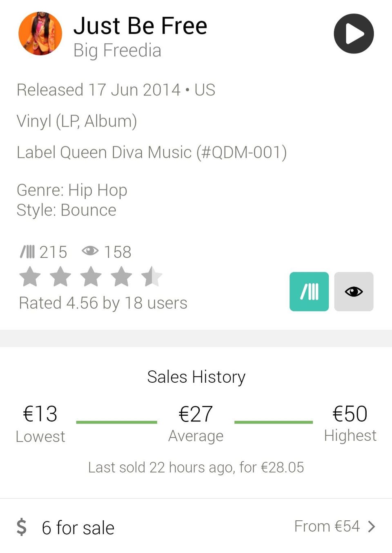Open the From €54 listings link
This screenshot has width=392, height=553.
pos(327,526)
